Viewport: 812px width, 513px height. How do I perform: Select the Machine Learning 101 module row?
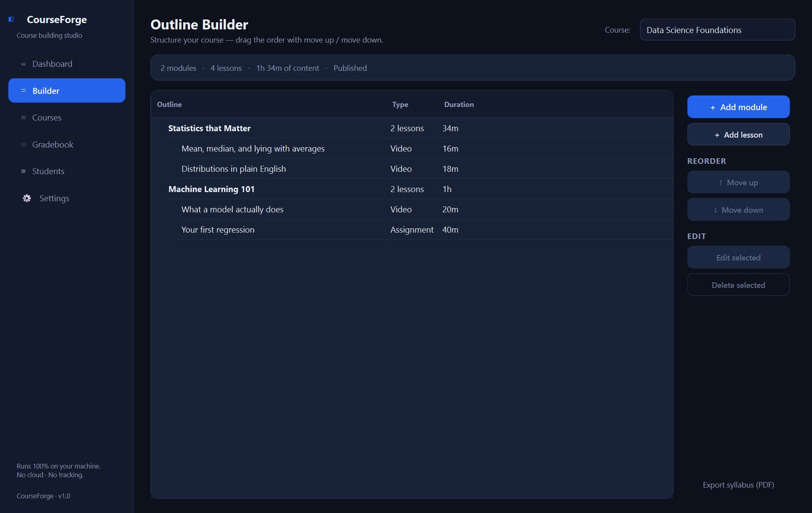[418, 189]
